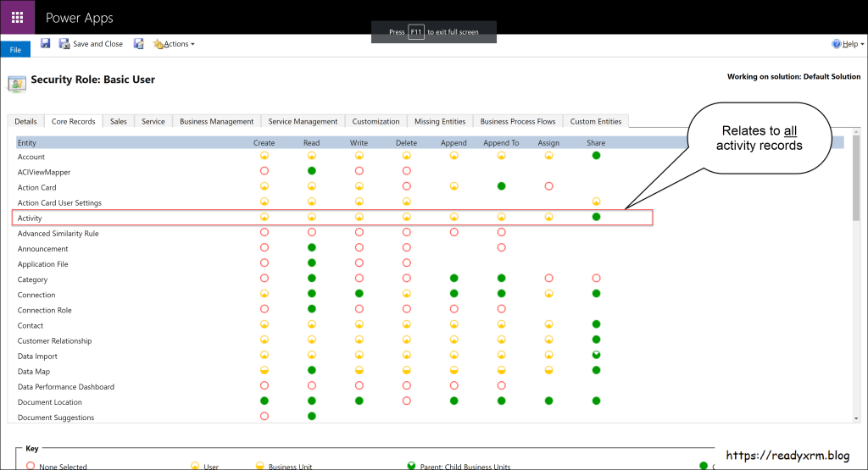Image resolution: width=868 pixels, height=470 pixels.
Task: Open the Actions dropdown menu
Action: (x=174, y=44)
